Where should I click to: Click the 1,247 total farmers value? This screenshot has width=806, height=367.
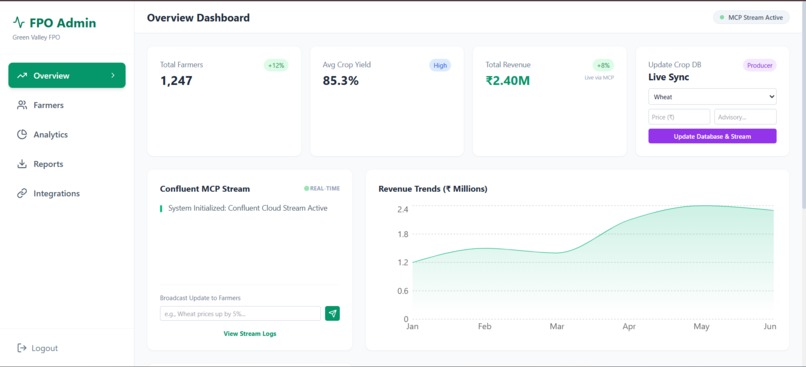click(176, 81)
